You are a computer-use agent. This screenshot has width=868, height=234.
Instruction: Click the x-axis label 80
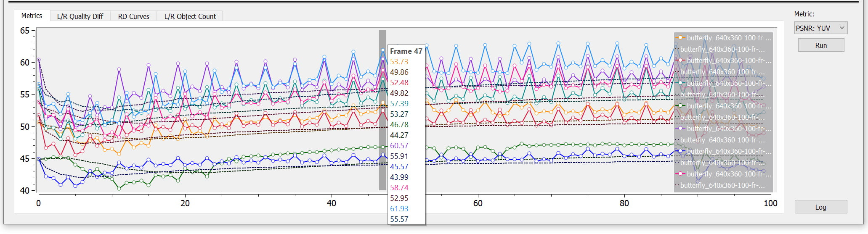(624, 203)
